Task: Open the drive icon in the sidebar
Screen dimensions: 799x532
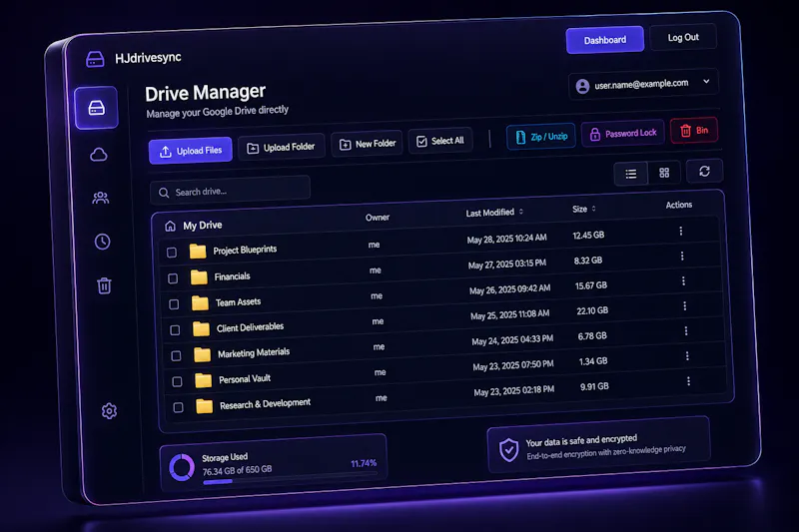Action: click(96, 108)
